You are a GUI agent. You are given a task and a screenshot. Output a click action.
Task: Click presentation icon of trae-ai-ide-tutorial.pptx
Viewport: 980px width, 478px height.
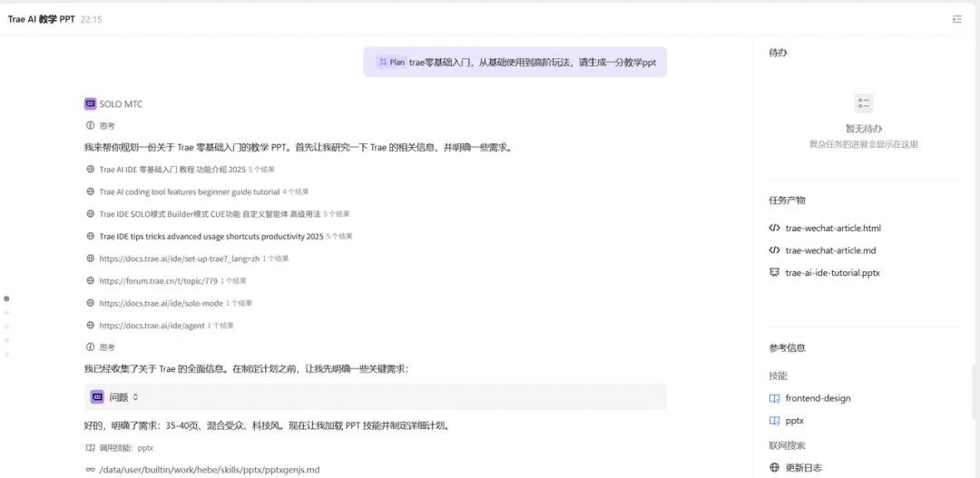click(774, 272)
